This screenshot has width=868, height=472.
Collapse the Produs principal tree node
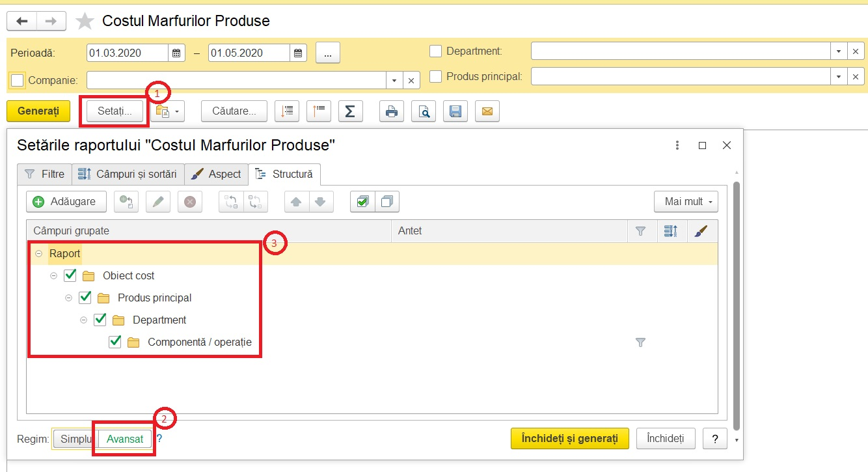(69, 298)
